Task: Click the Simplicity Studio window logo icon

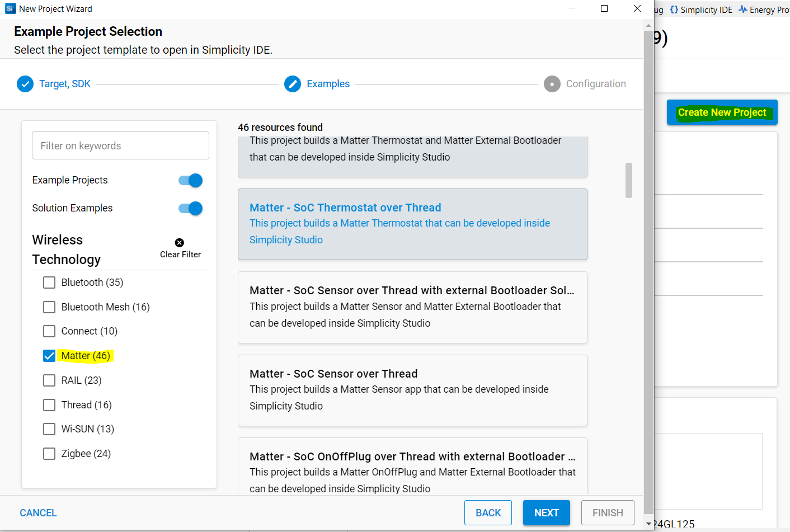Action: point(10,8)
